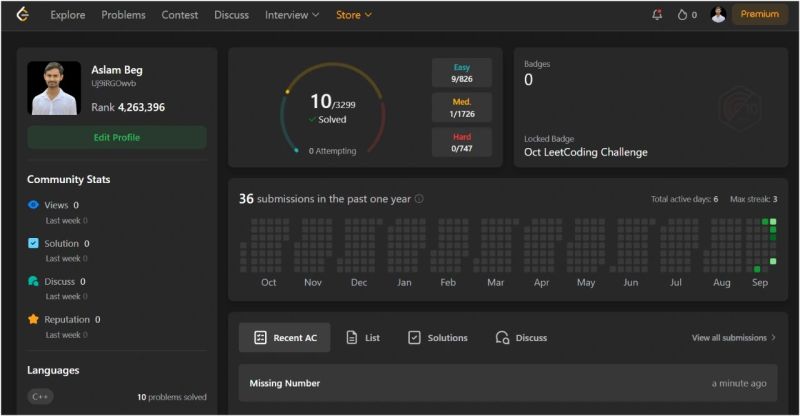
Task: Click the green Solved checkmark
Action: coord(312,119)
